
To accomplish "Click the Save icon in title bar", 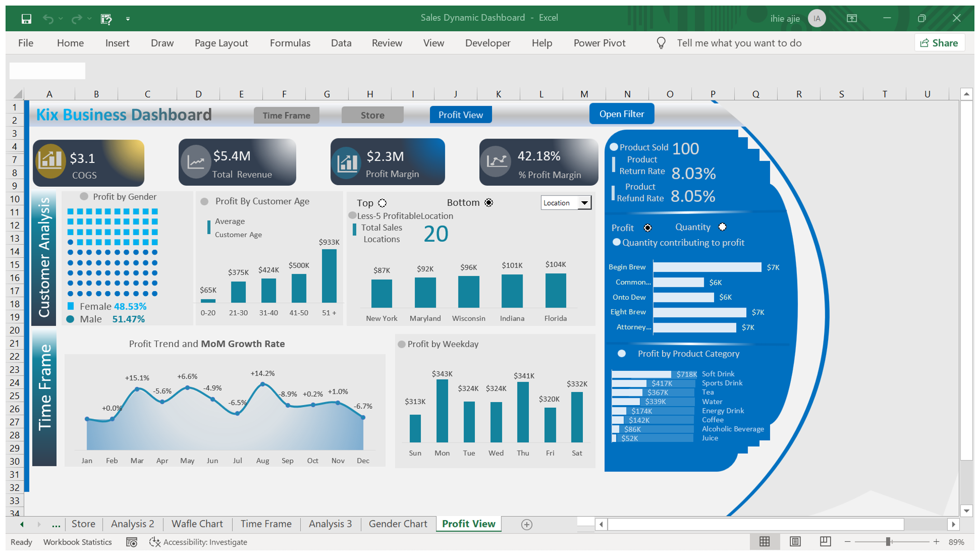I will click(26, 19).
